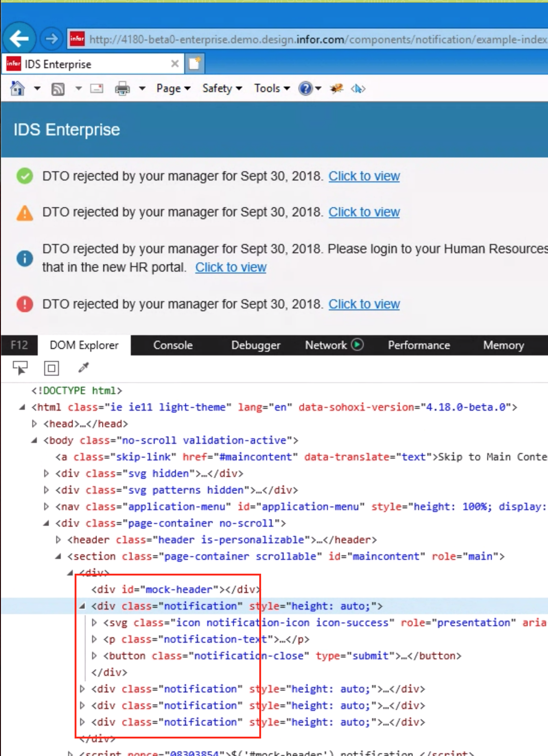Switch to the Memory tab
Image resolution: width=548 pixels, height=756 pixels.
point(503,345)
